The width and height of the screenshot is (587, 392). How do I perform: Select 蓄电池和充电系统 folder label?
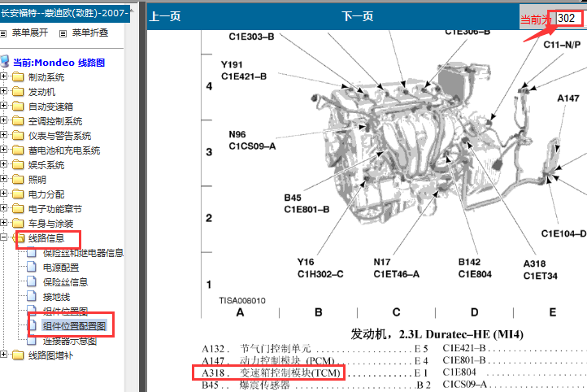pos(64,150)
